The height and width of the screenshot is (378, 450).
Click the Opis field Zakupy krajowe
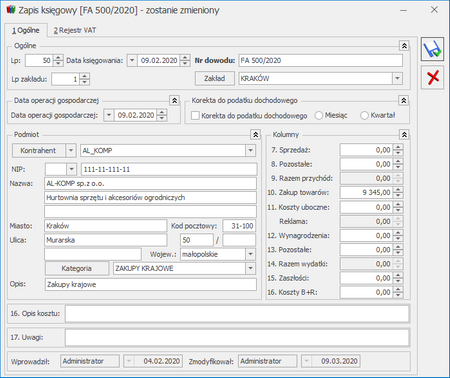click(151, 284)
